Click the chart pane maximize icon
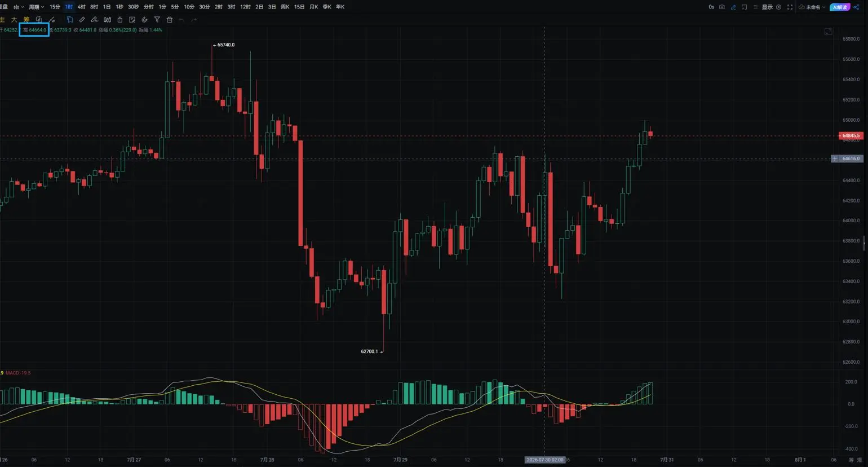The width and height of the screenshot is (868, 467). (x=828, y=32)
